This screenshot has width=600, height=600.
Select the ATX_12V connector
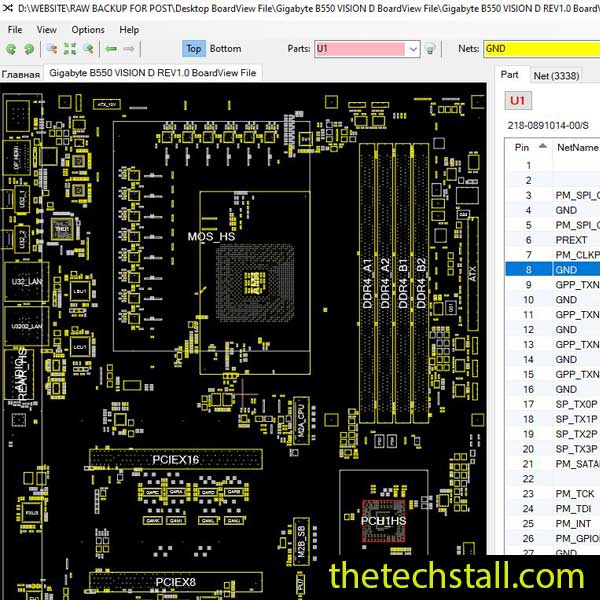107,104
